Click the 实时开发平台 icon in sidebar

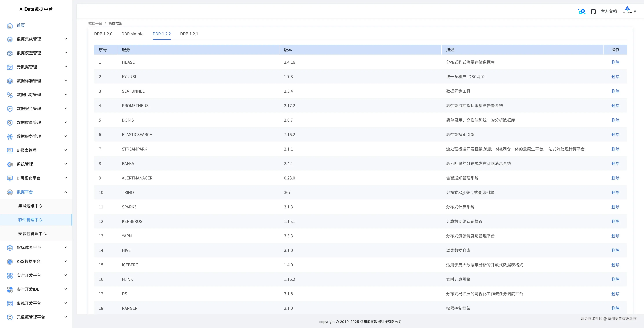10,275
